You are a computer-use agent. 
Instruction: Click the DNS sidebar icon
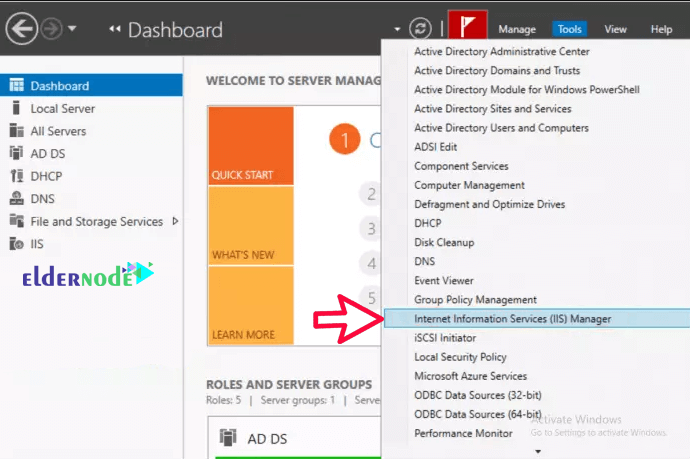[x=17, y=198]
